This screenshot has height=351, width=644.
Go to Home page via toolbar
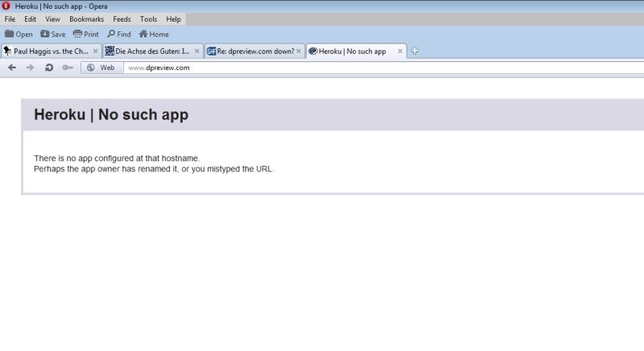(x=154, y=34)
